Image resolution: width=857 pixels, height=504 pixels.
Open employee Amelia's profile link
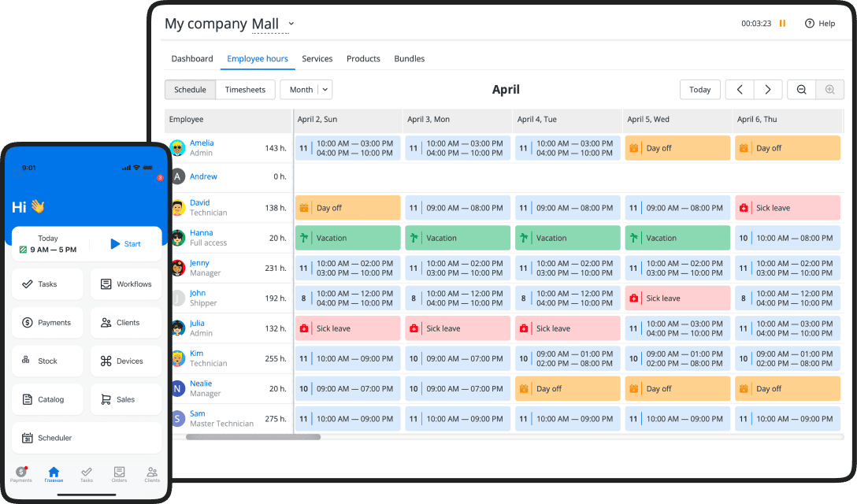coord(201,143)
